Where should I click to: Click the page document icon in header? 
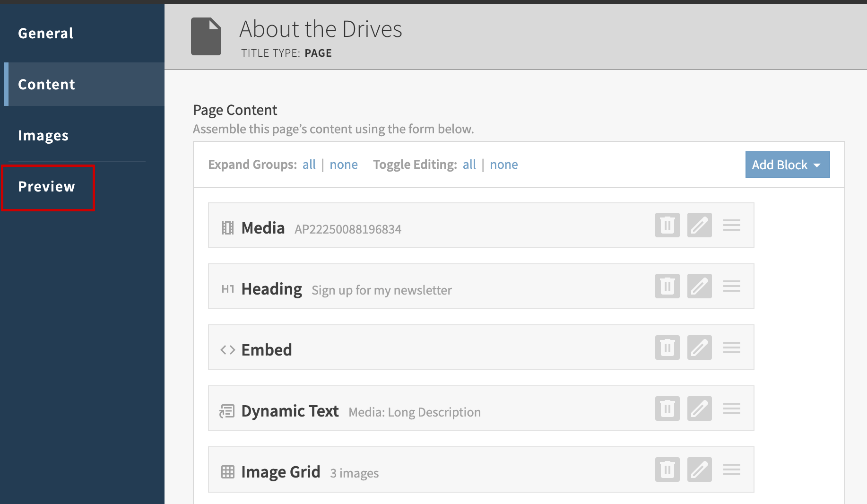click(x=206, y=36)
